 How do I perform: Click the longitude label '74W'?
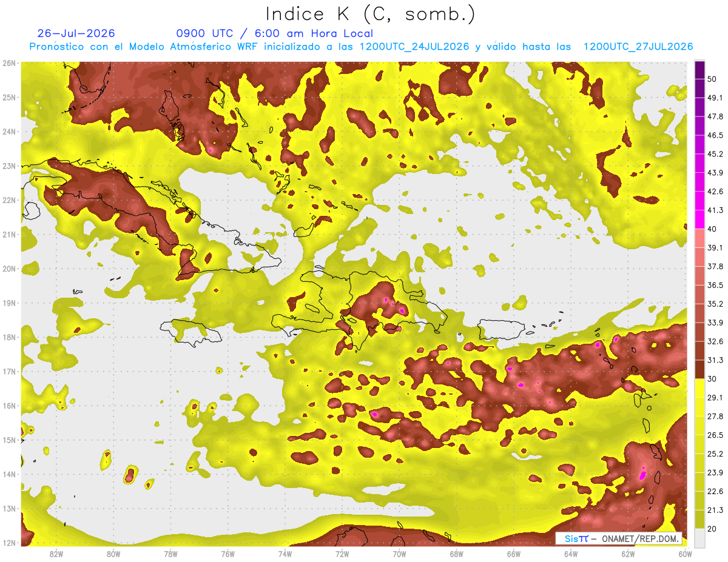click(285, 554)
